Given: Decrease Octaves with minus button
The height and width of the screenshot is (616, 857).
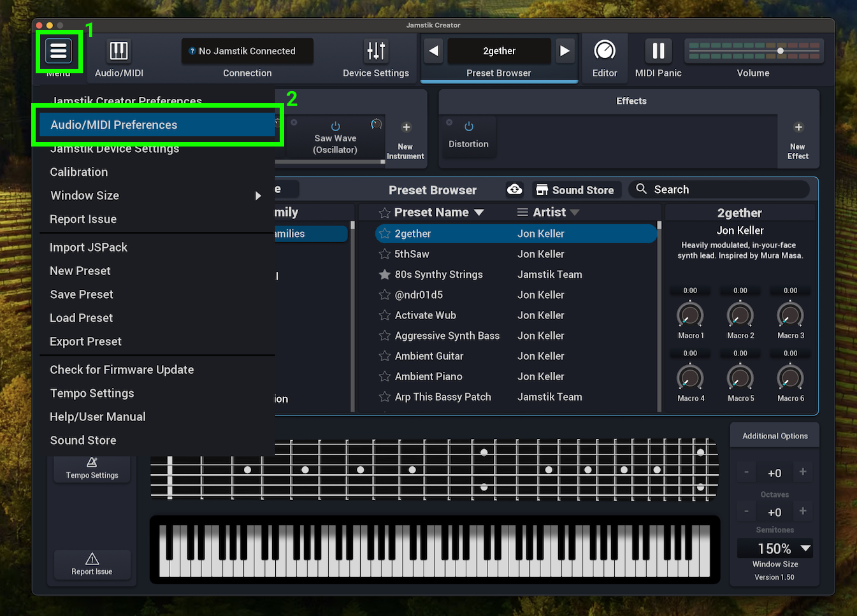Looking at the screenshot, I should point(746,472).
